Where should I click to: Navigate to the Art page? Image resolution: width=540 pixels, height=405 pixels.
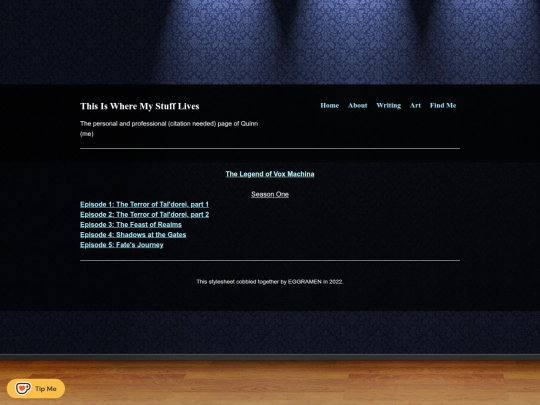pos(415,105)
